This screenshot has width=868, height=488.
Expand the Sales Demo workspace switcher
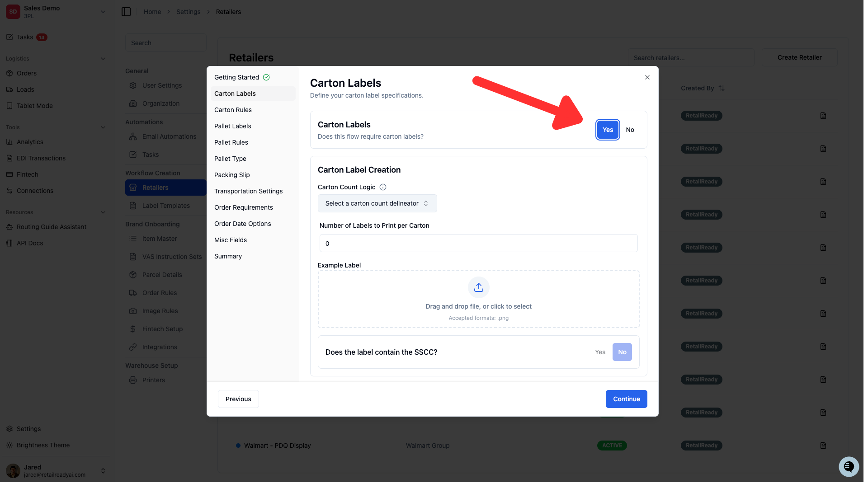tap(56, 12)
